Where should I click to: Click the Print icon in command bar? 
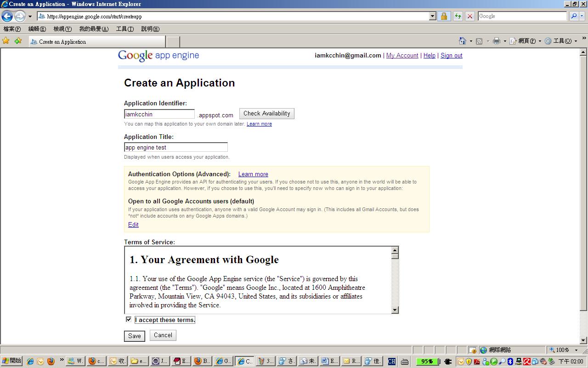point(497,41)
